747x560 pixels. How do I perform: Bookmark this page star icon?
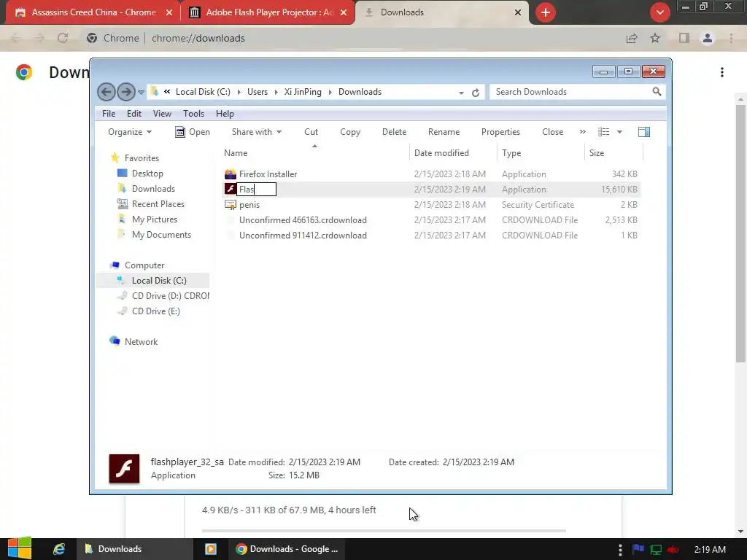click(x=656, y=38)
